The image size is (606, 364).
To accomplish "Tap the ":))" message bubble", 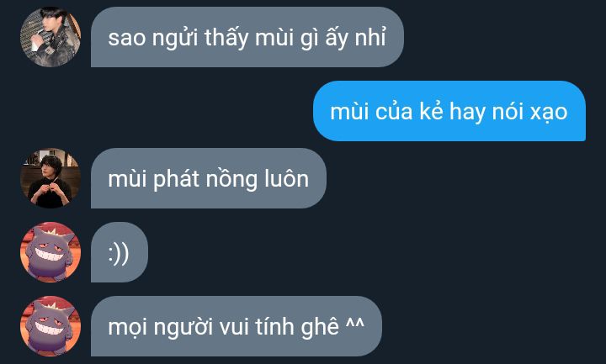I will click(120, 252).
